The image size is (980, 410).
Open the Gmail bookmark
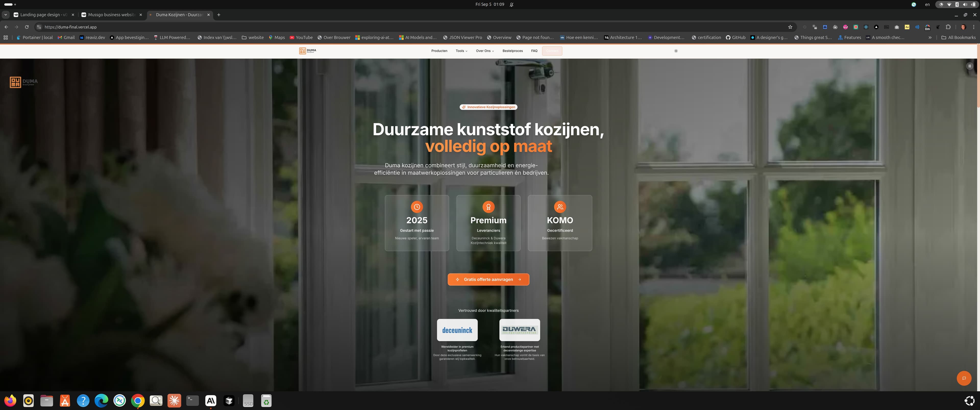tap(66, 37)
